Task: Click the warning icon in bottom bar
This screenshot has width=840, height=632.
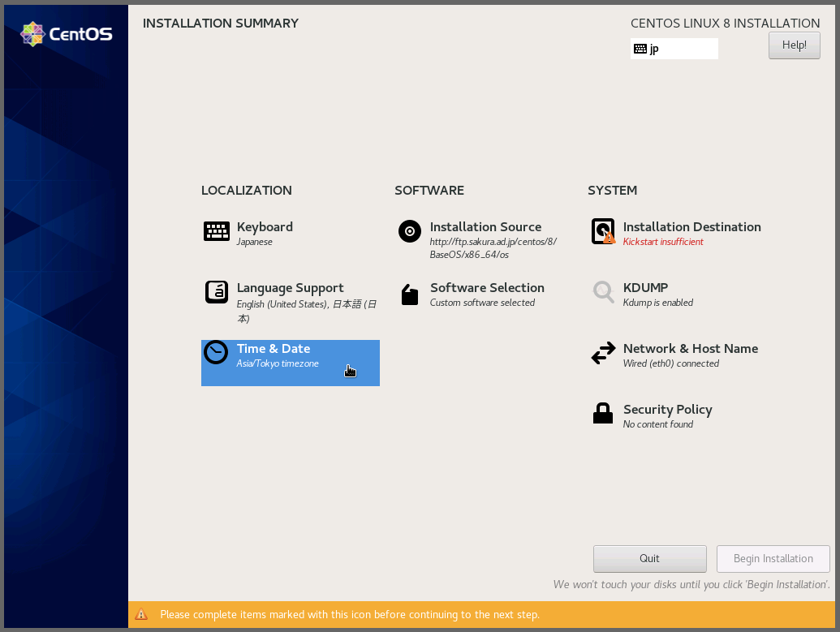Action: (141, 614)
